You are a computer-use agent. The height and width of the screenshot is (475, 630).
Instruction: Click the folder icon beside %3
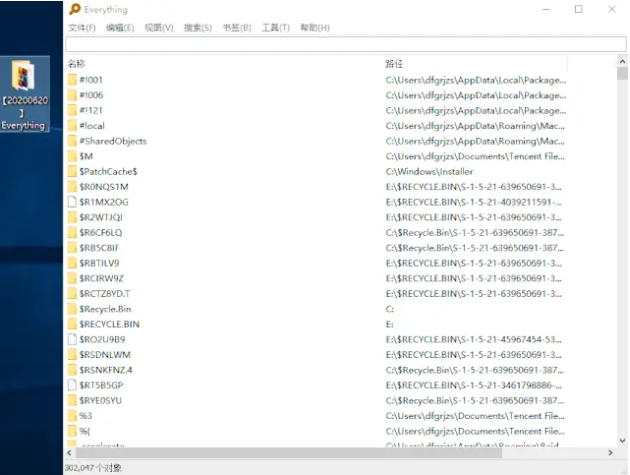click(72, 416)
